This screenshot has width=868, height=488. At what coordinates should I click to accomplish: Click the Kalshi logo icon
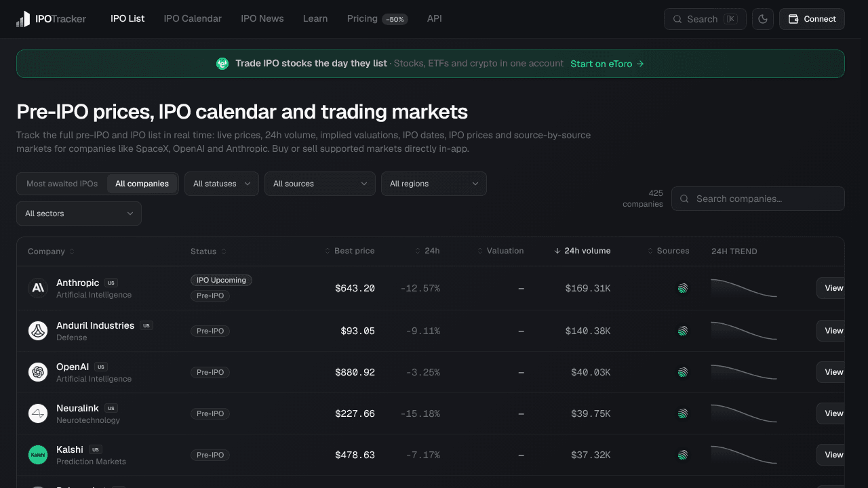(38, 455)
